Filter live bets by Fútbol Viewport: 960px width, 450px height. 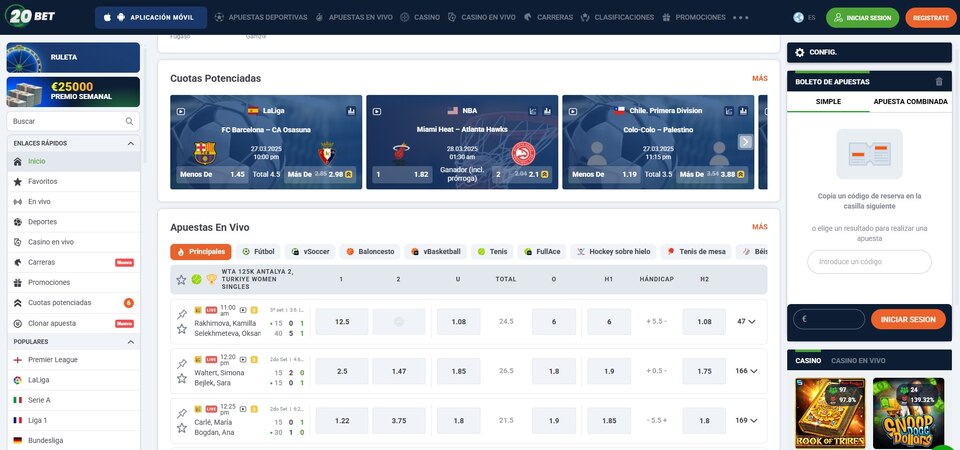pyautogui.click(x=258, y=252)
